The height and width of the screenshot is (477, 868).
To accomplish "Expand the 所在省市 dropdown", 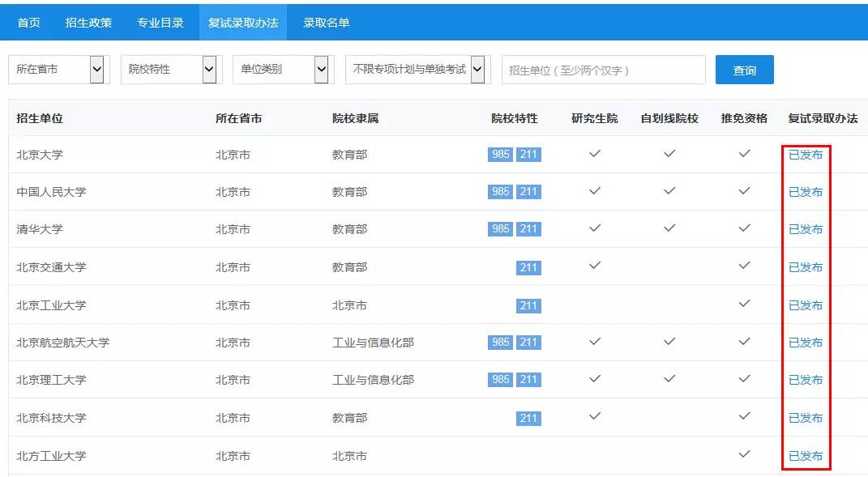I will click(58, 69).
